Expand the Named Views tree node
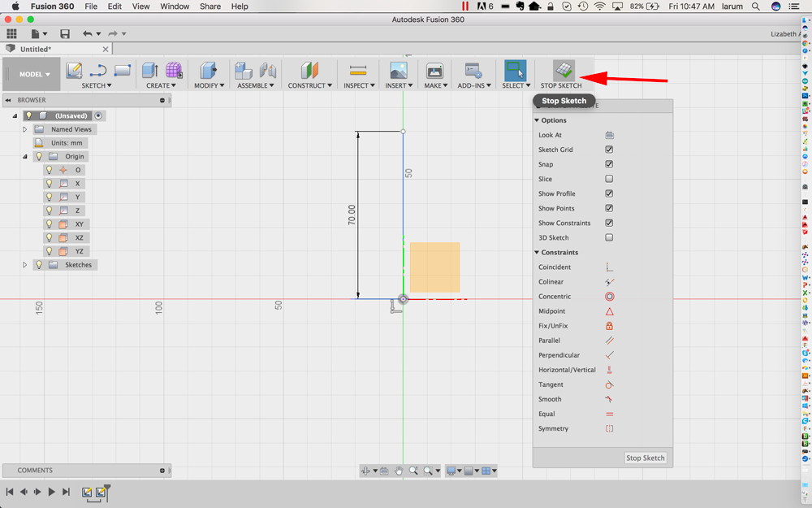The image size is (812, 508). click(24, 129)
